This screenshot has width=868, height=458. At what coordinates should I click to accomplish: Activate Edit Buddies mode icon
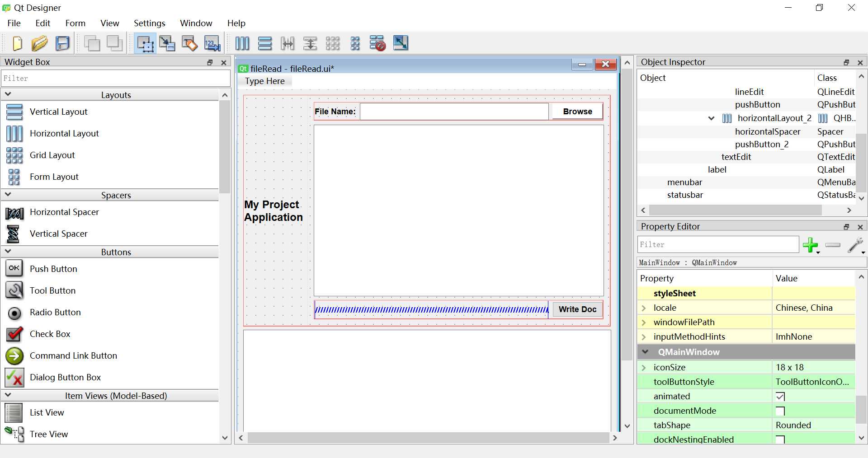[x=189, y=43]
